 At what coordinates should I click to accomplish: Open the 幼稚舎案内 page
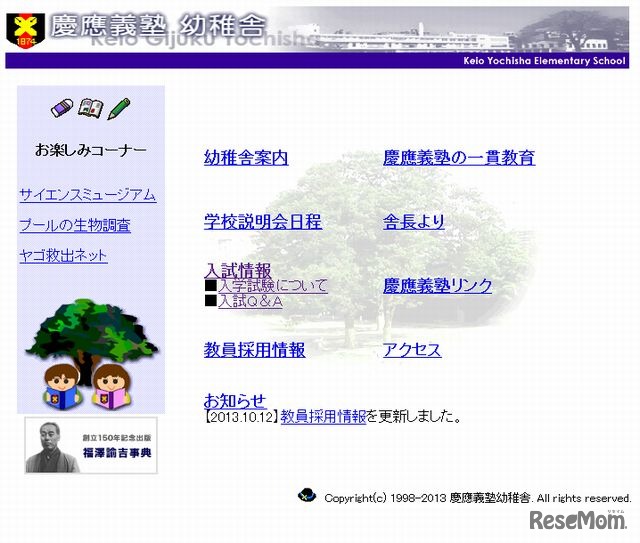coord(246,158)
